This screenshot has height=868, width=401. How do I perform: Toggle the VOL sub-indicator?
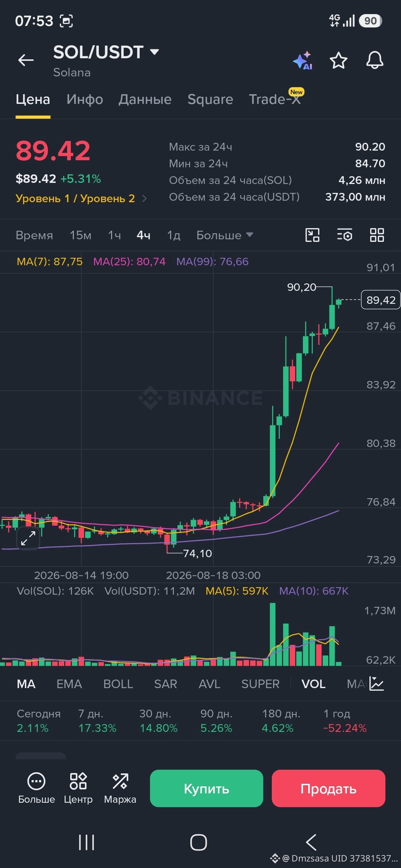pos(313,684)
